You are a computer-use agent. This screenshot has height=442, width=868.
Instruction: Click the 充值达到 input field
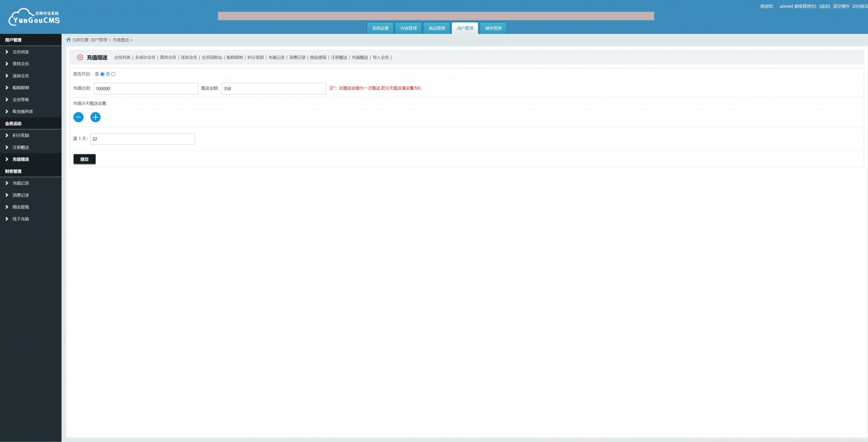tap(146, 89)
